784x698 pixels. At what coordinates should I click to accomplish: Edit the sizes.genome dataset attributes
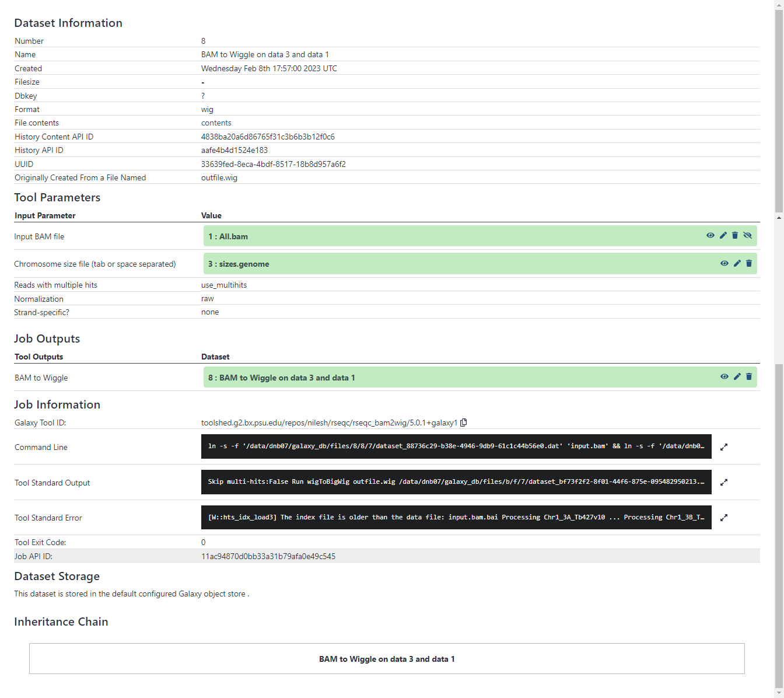click(x=736, y=263)
